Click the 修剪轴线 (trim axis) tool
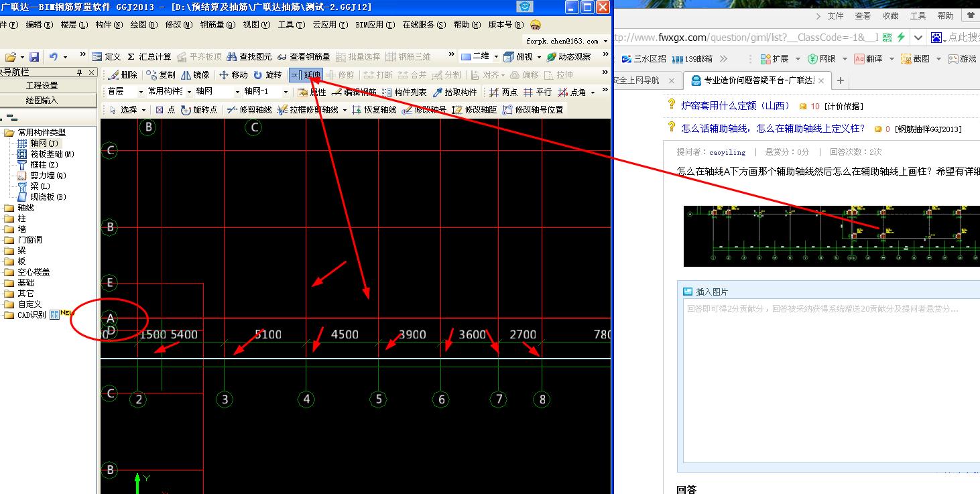Screen dimensions: 980x494 pos(249,109)
